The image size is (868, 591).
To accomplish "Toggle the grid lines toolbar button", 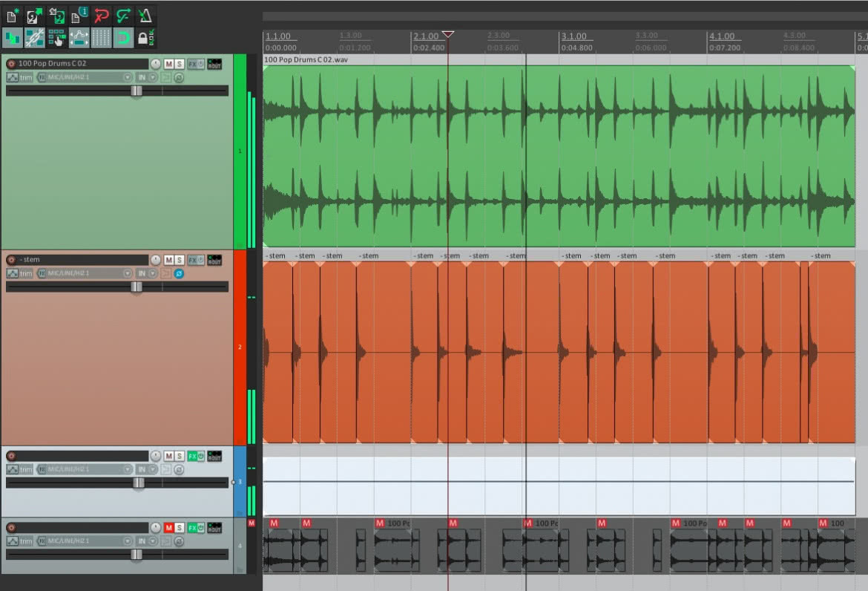I will click(x=101, y=38).
